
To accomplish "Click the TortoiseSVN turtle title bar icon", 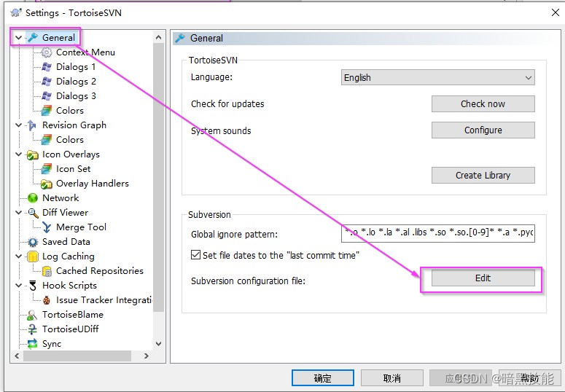I will click(x=16, y=13).
